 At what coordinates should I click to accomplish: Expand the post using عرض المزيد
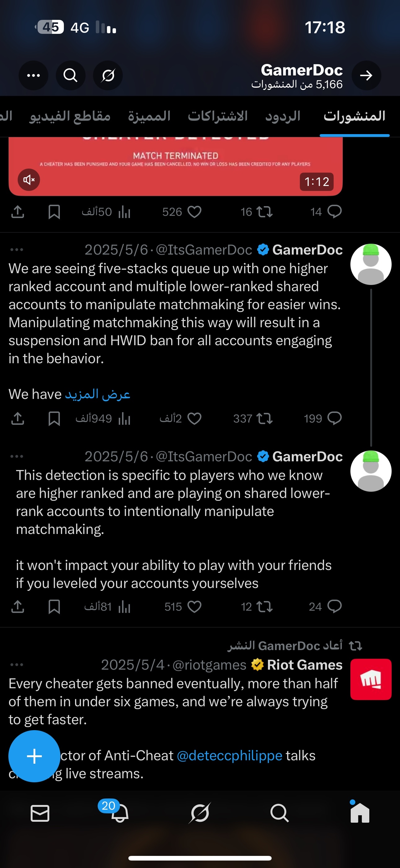(x=98, y=394)
